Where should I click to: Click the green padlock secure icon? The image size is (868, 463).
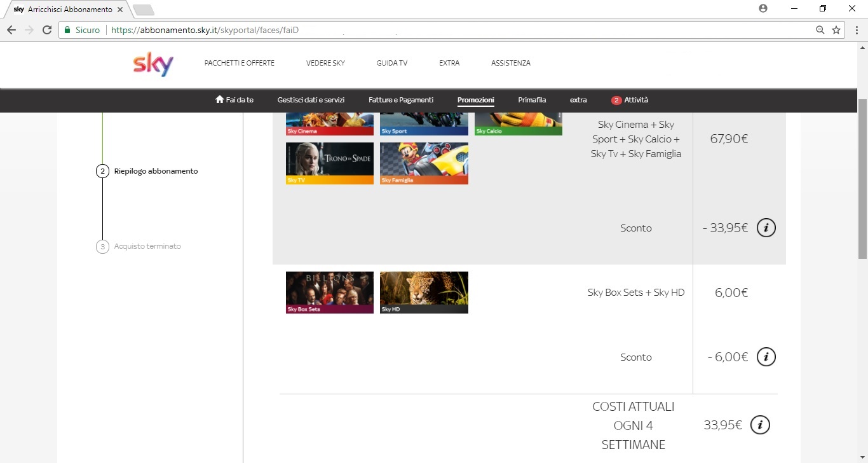tap(67, 30)
